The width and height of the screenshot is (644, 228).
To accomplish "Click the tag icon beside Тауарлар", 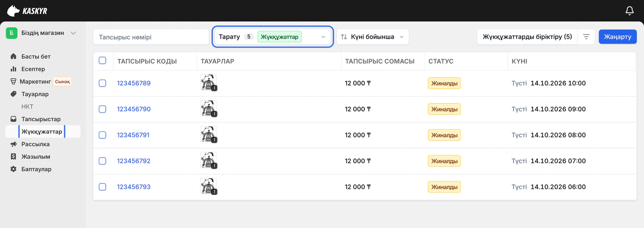I will pos(13,94).
